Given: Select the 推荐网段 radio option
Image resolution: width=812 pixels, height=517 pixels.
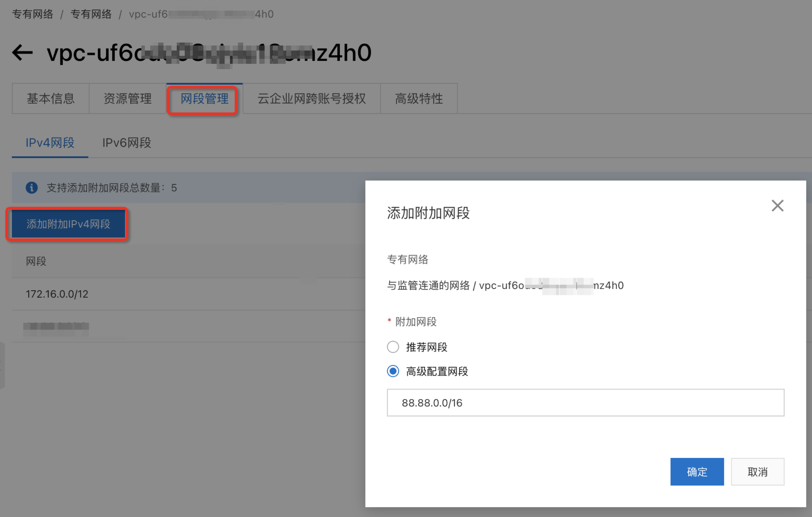Looking at the screenshot, I should coord(393,347).
